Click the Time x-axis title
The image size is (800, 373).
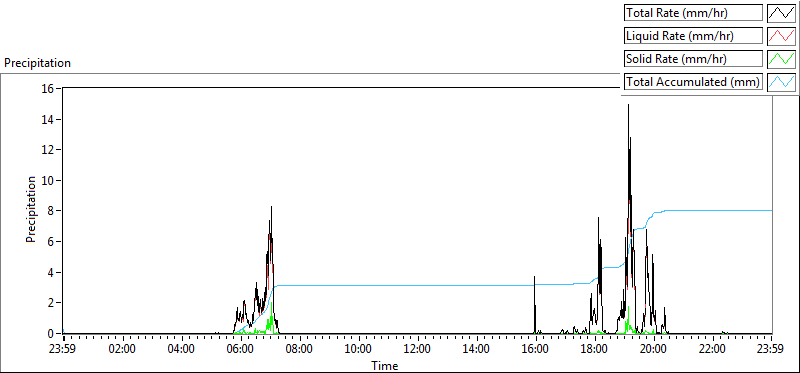385,365
